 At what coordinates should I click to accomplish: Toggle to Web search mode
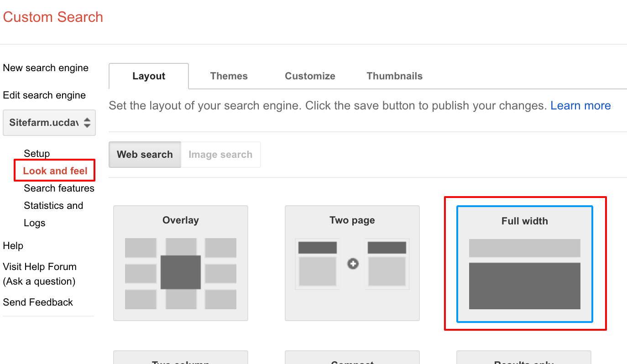(x=145, y=155)
